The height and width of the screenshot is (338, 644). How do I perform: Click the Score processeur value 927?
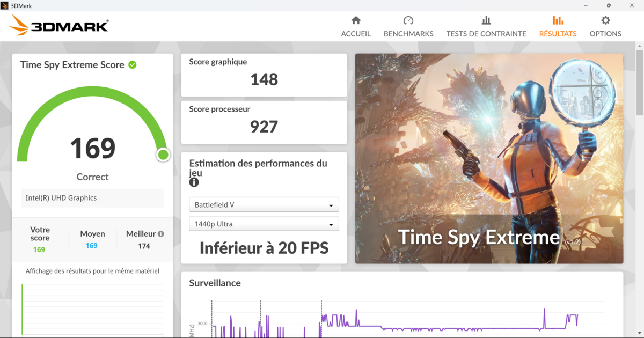point(264,127)
